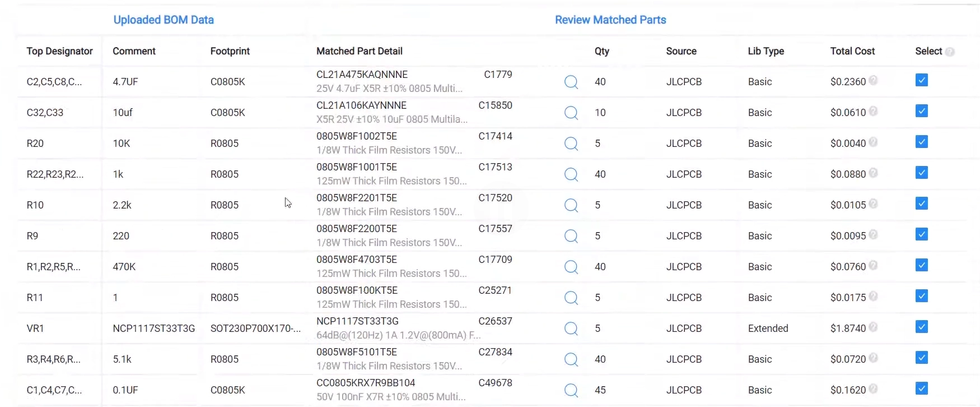
Task: Search alternatives for 0805W8F1002T5E part
Action: (571, 144)
